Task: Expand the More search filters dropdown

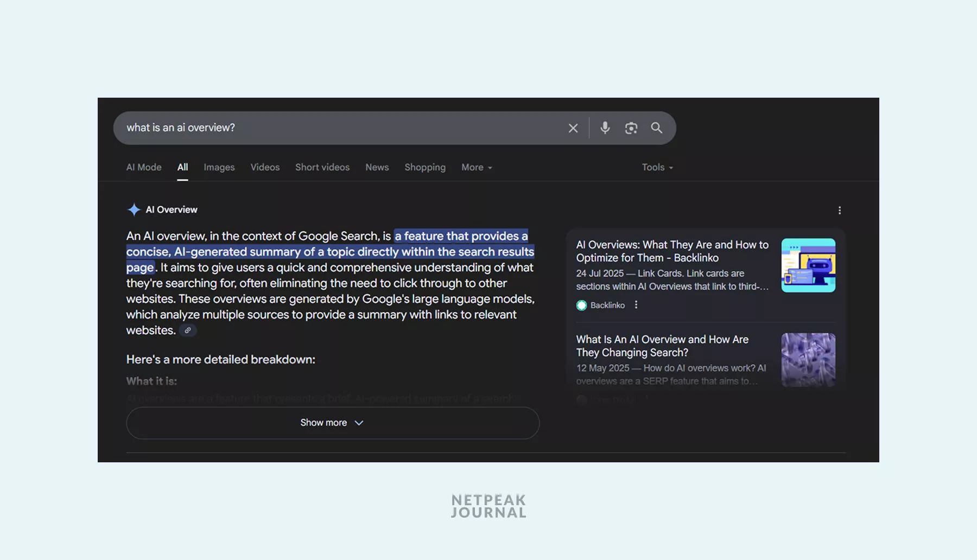Action: click(x=477, y=167)
